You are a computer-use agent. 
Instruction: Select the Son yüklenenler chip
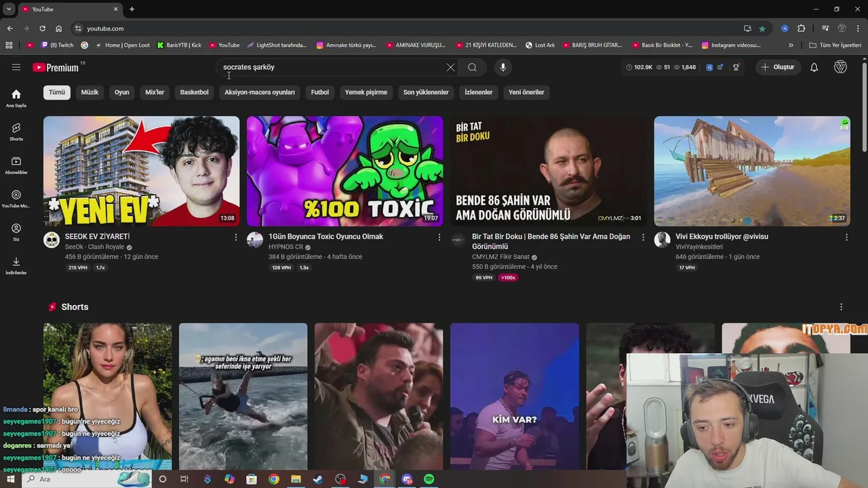[426, 92]
